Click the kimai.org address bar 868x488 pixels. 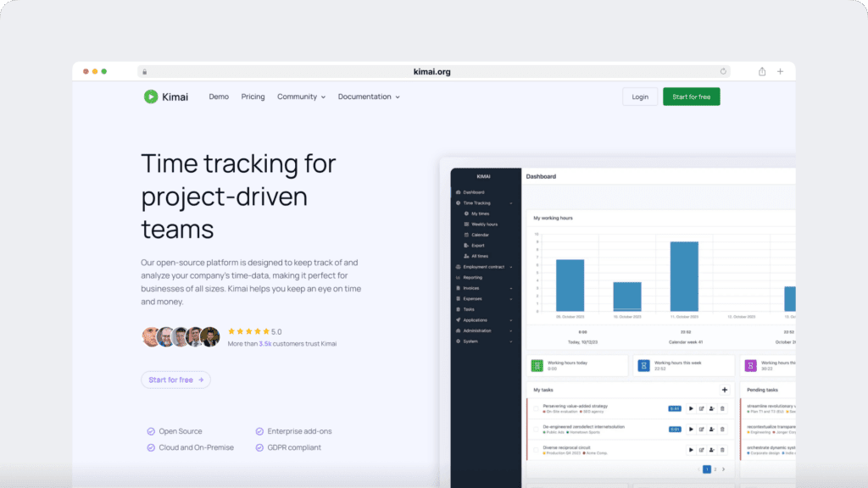(432, 72)
